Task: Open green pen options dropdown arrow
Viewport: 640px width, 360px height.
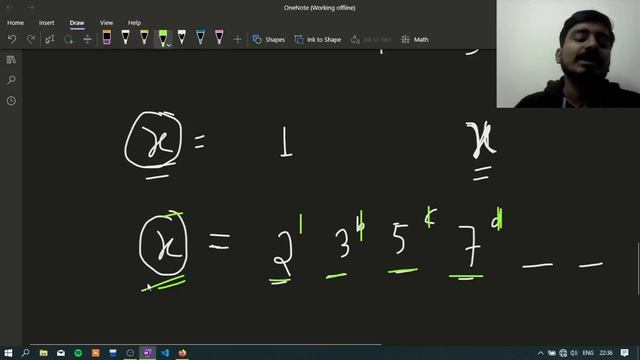Action: (x=169, y=45)
